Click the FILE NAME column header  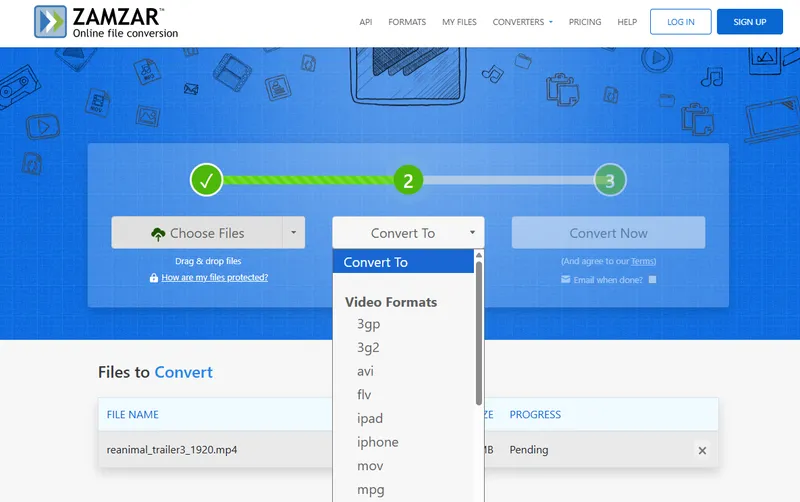click(133, 414)
